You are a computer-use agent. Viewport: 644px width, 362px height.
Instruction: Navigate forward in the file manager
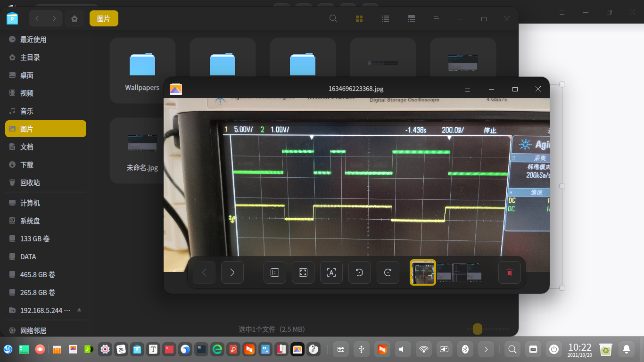tap(55, 18)
